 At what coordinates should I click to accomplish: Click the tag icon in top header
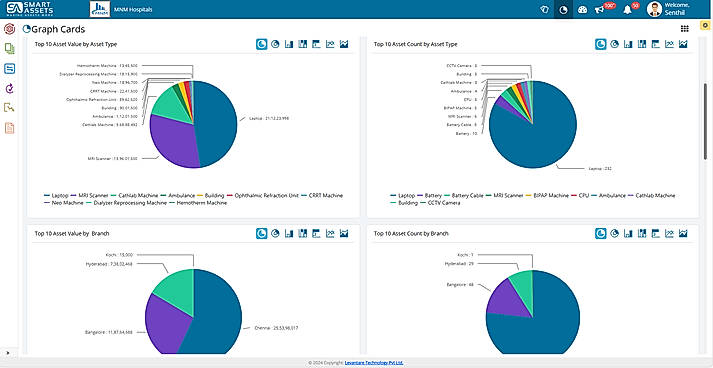click(x=544, y=10)
